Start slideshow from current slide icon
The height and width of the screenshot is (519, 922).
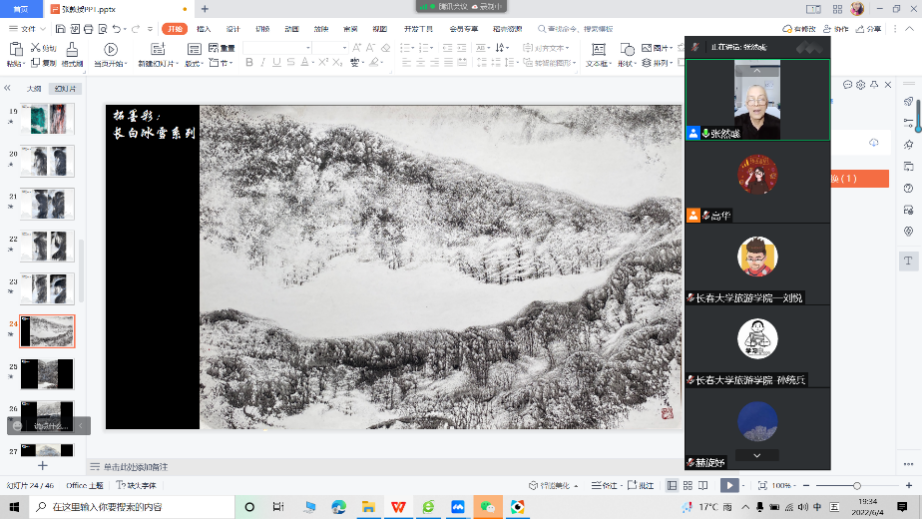(x=111, y=49)
